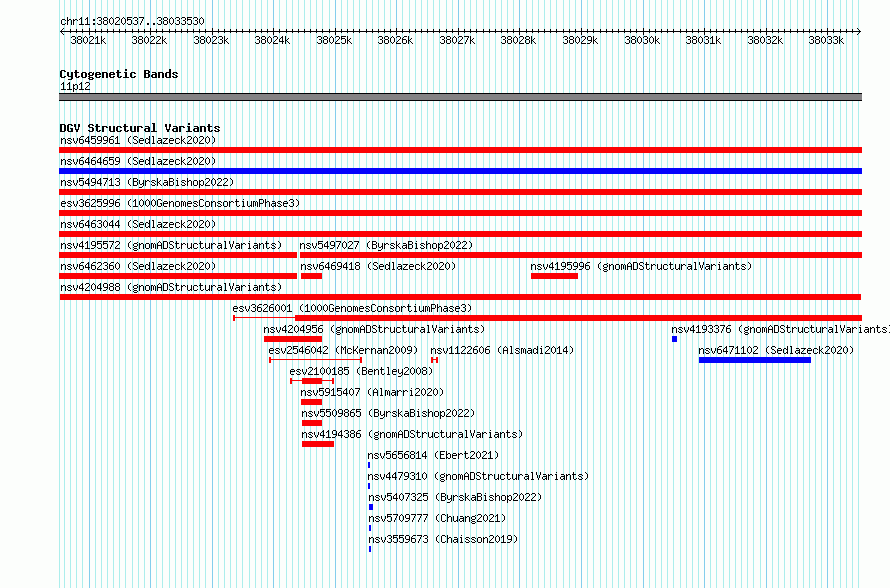Image resolution: width=890 pixels, height=588 pixels.
Task: Open the nsv1122606 (Alsmadi2014) label
Action: coord(502,350)
